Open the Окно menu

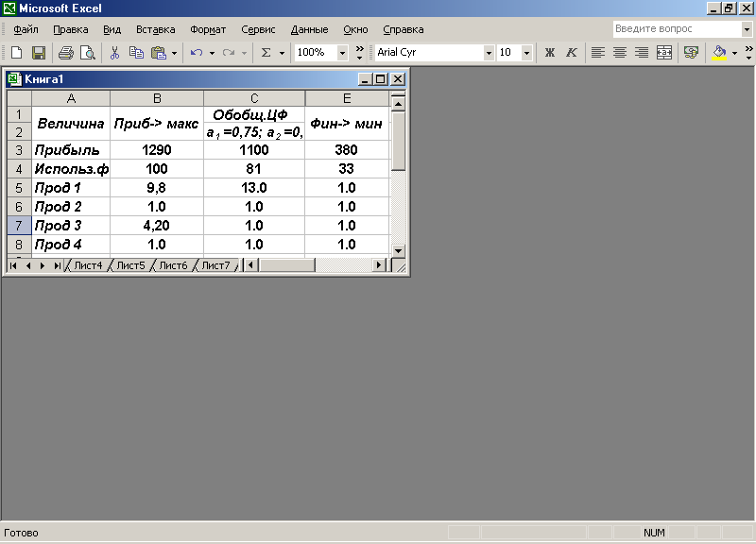pos(356,30)
